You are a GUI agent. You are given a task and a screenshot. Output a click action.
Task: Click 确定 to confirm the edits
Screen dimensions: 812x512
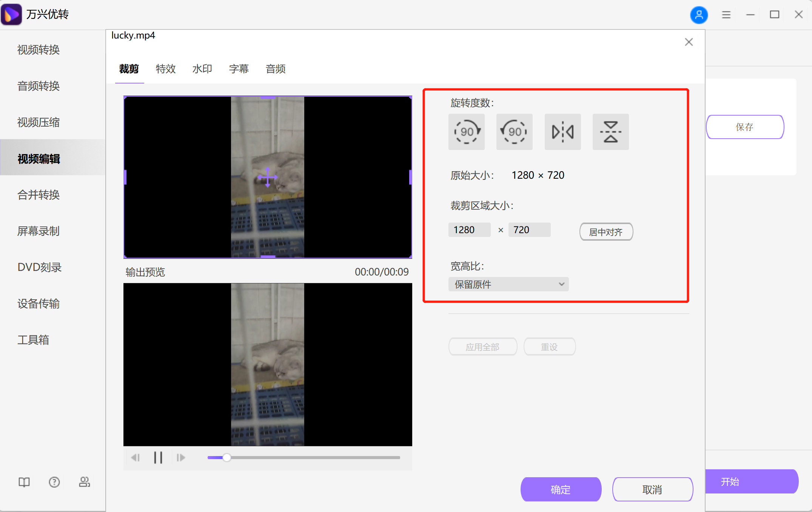561,489
